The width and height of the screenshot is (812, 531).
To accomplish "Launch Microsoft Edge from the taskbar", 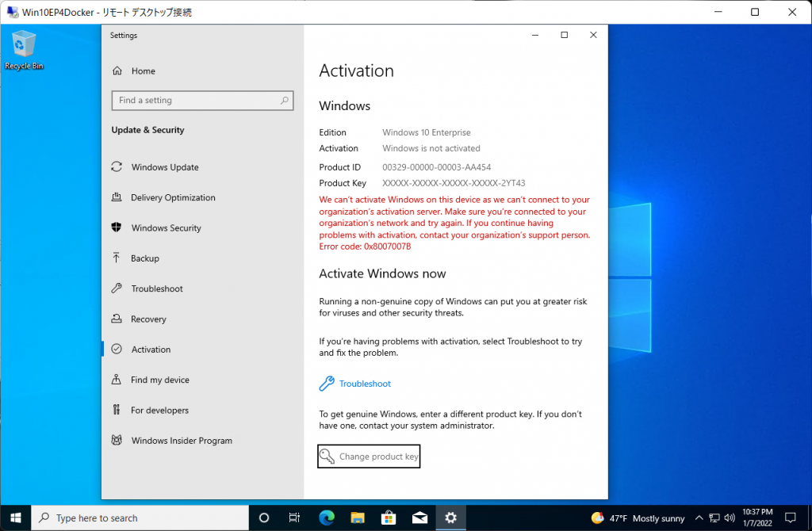I will pyautogui.click(x=326, y=518).
